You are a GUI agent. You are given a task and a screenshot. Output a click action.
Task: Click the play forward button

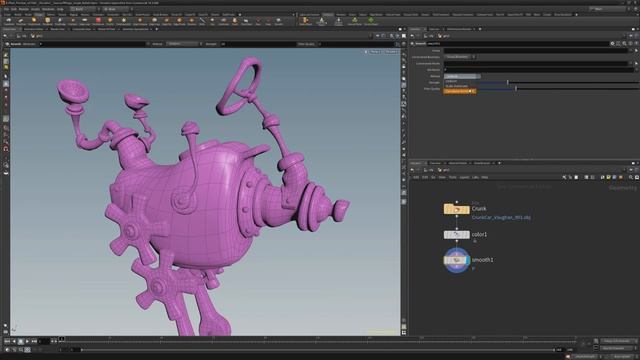[27, 341]
